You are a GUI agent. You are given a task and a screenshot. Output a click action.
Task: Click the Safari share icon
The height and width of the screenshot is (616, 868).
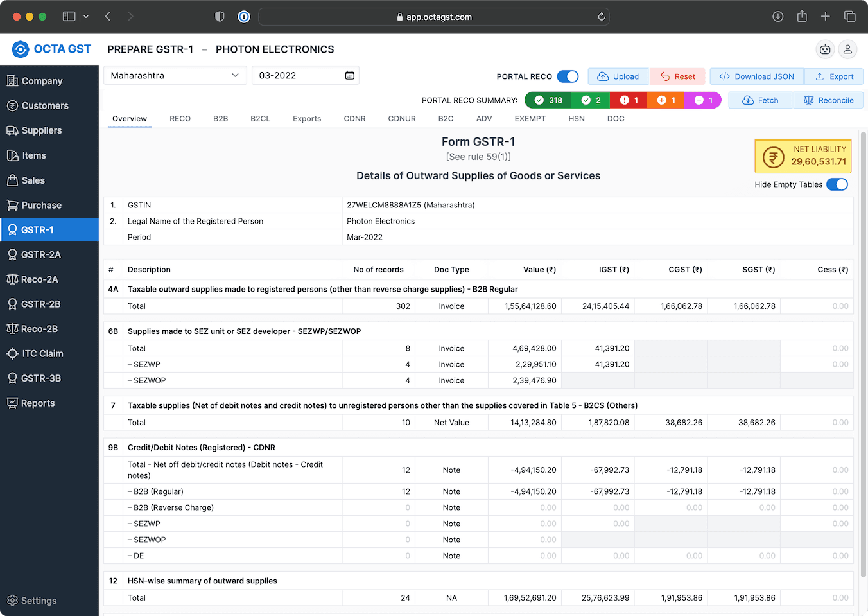click(802, 16)
